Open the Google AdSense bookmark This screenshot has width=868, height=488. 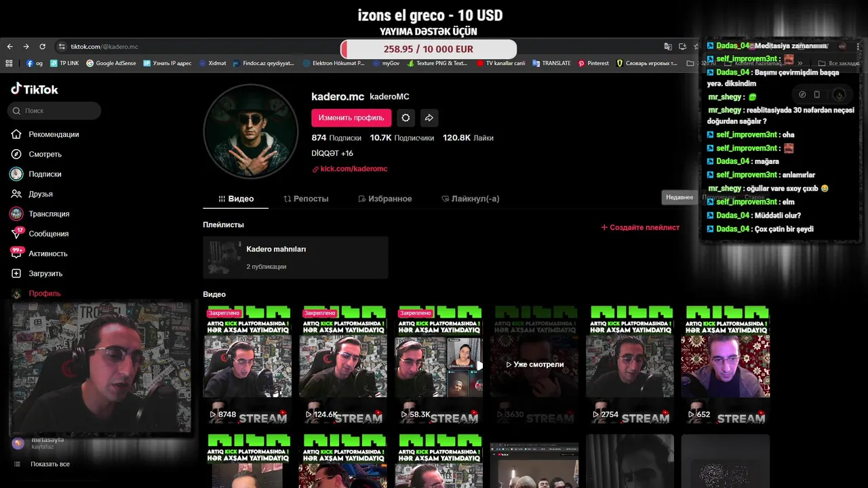(111, 63)
